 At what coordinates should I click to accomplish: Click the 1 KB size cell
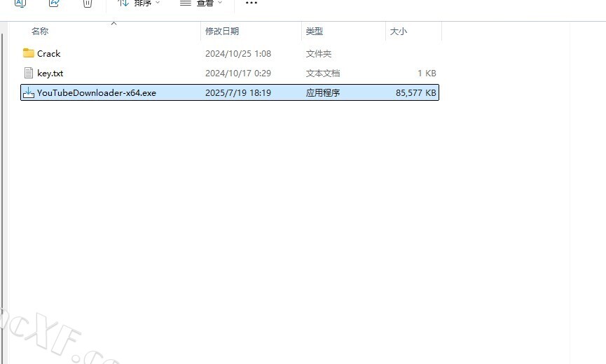click(x=427, y=73)
